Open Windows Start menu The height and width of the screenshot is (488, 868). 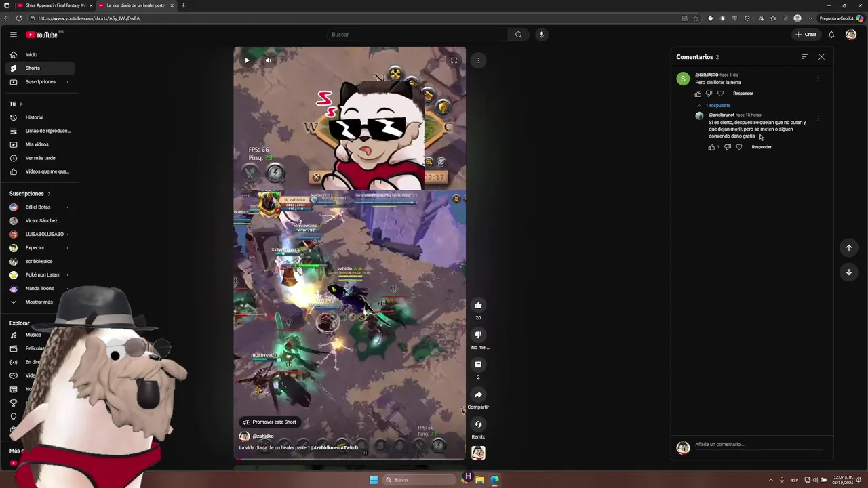(374, 480)
